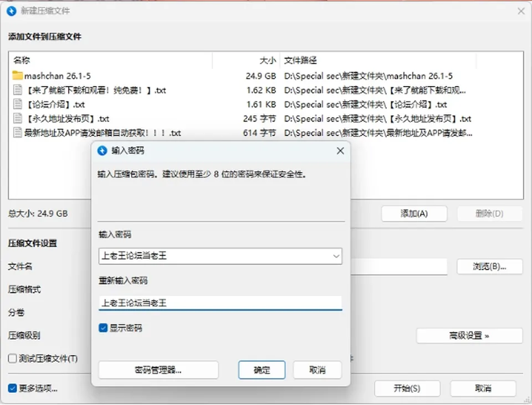Select the 【永久地址发布页】.txt file icon
The image size is (532, 405).
pos(17,118)
